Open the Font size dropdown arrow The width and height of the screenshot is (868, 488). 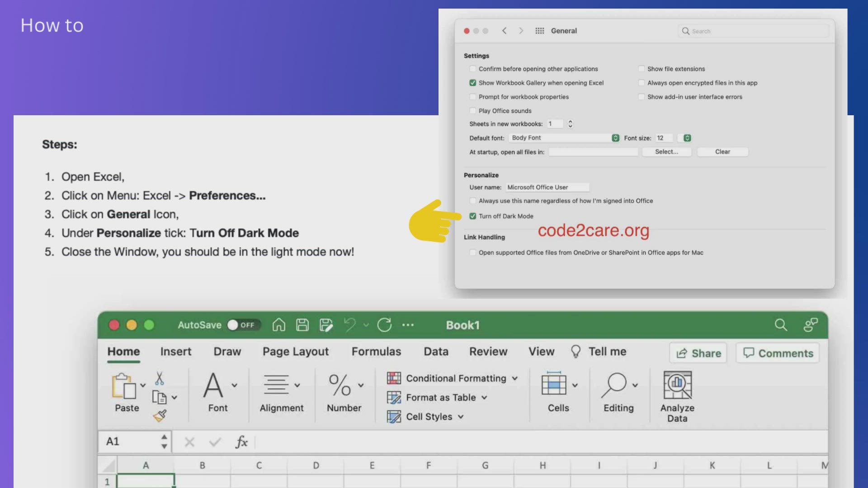coord(687,138)
